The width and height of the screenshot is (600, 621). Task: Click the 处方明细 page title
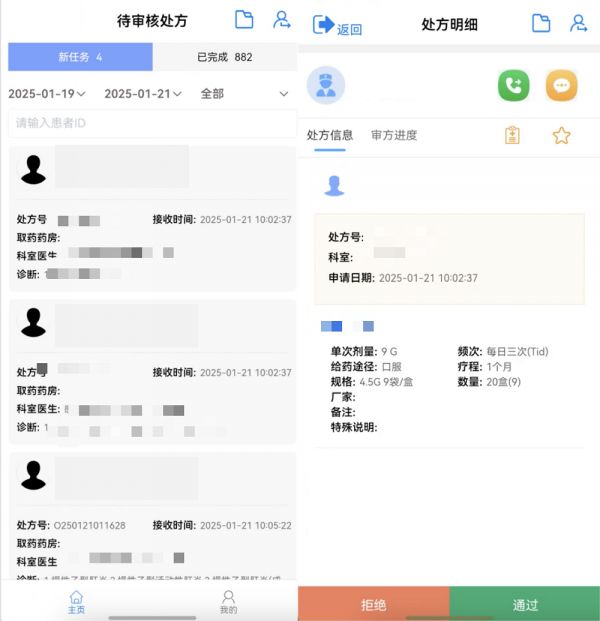(450, 24)
